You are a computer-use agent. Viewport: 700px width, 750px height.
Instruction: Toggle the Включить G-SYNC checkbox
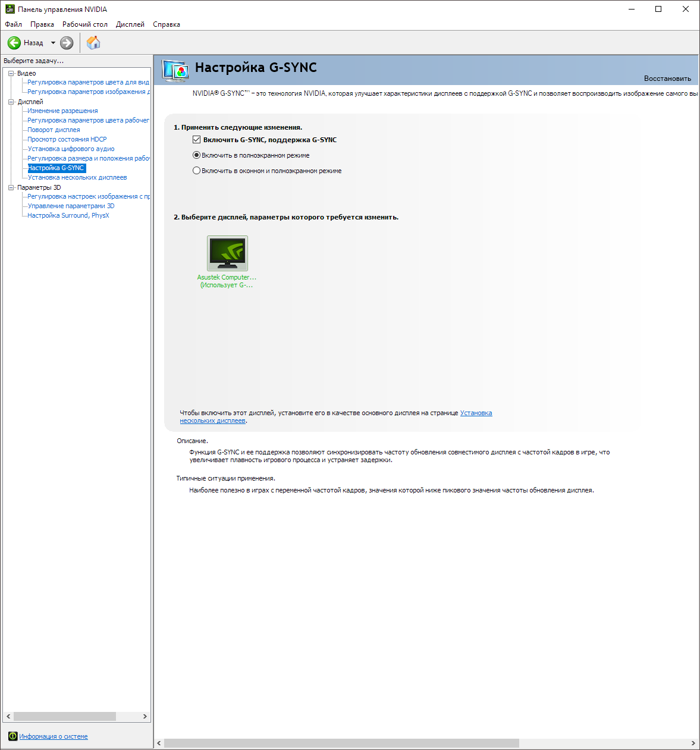pyautogui.click(x=197, y=140)
